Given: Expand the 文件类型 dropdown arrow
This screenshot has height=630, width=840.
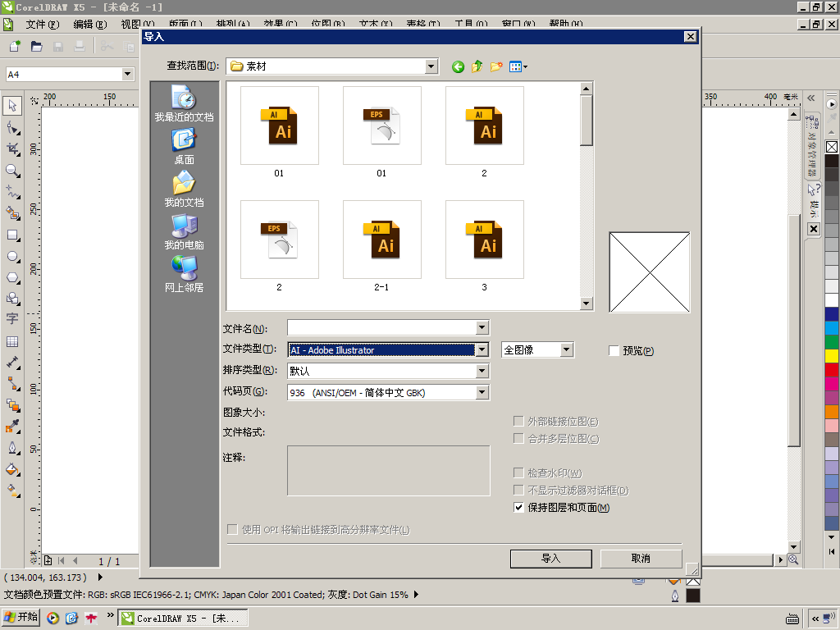Looking at the screenshot, I should click(482, 349).
